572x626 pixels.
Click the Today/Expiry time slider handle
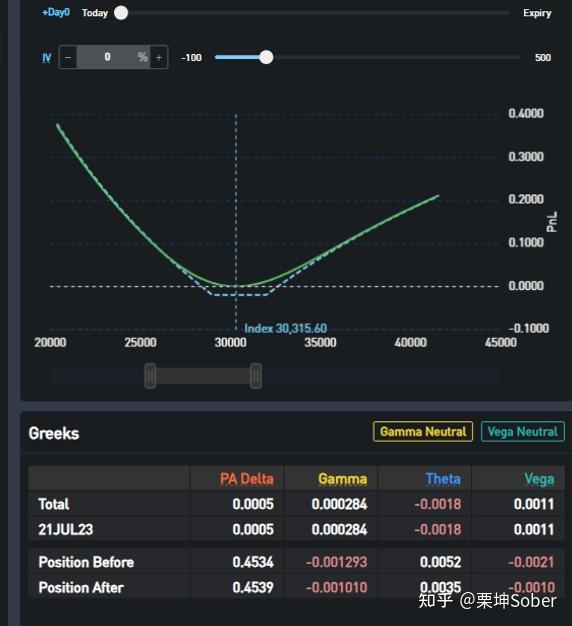coord(121,13)
